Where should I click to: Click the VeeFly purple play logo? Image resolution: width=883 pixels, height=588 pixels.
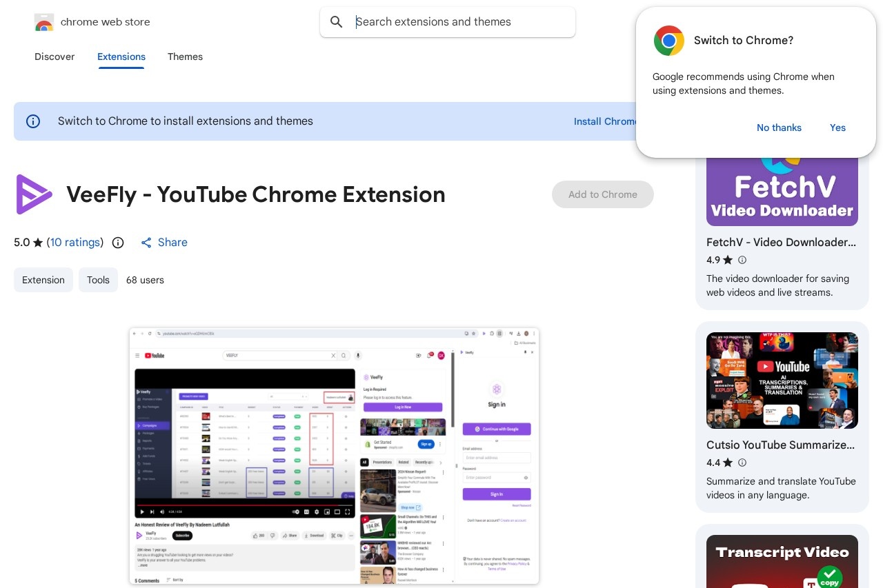coord(34,194)
